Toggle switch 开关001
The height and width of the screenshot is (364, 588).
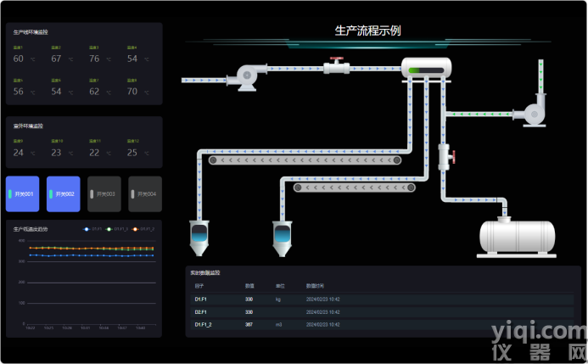[23, 193]
